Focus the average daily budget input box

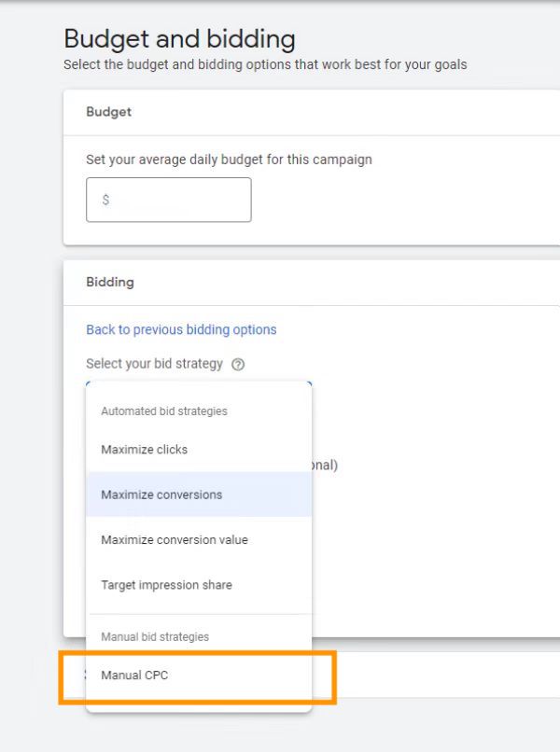[x=177, y=200]
